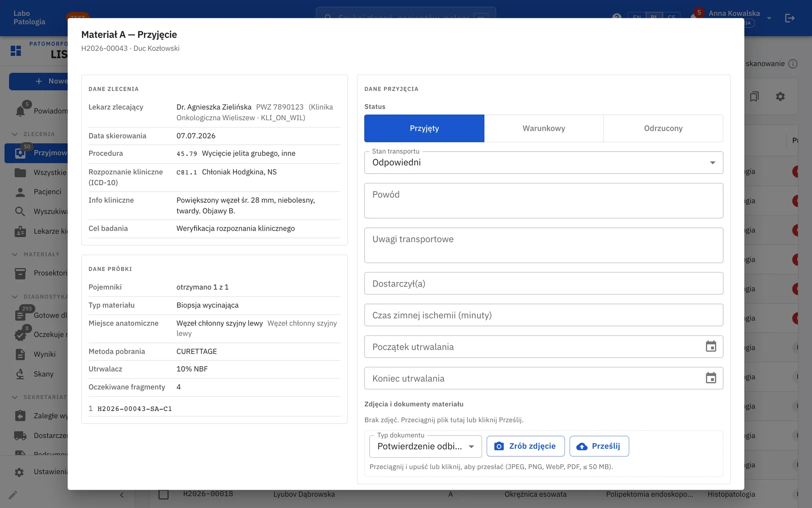Screen dimensions: 812x508
Task: Open Dostarczenie truck item in sidebar
Action: pos(36,436)
